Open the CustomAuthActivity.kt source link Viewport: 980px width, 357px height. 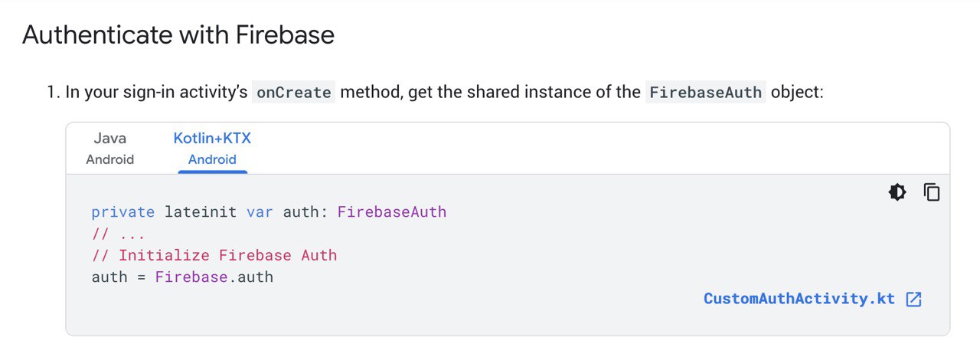click(x=799, y=299)
